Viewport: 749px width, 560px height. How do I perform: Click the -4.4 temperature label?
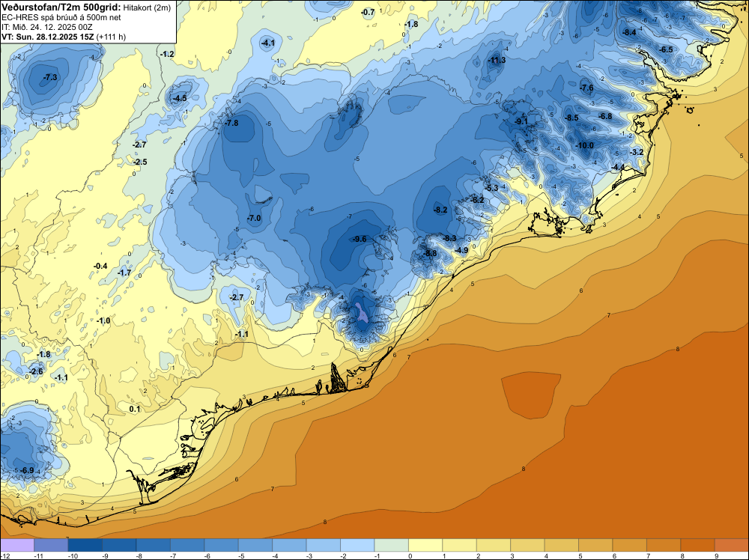[618, 167]
